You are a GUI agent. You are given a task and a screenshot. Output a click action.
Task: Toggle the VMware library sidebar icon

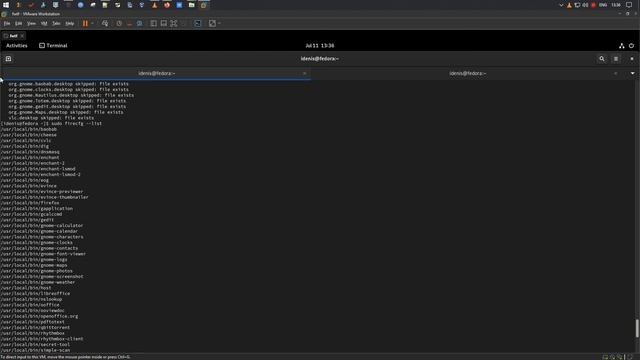pyautogui.click(x=153, y=24)
